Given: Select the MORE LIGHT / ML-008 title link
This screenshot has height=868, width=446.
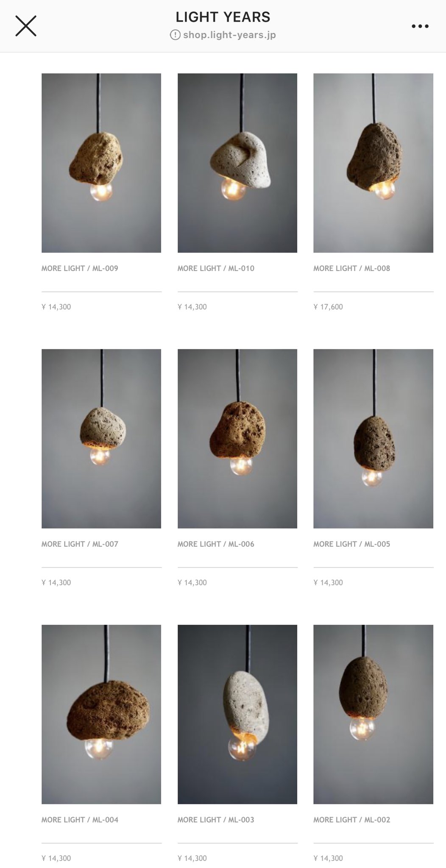Looking at the screenshot, I should [351, 268].
